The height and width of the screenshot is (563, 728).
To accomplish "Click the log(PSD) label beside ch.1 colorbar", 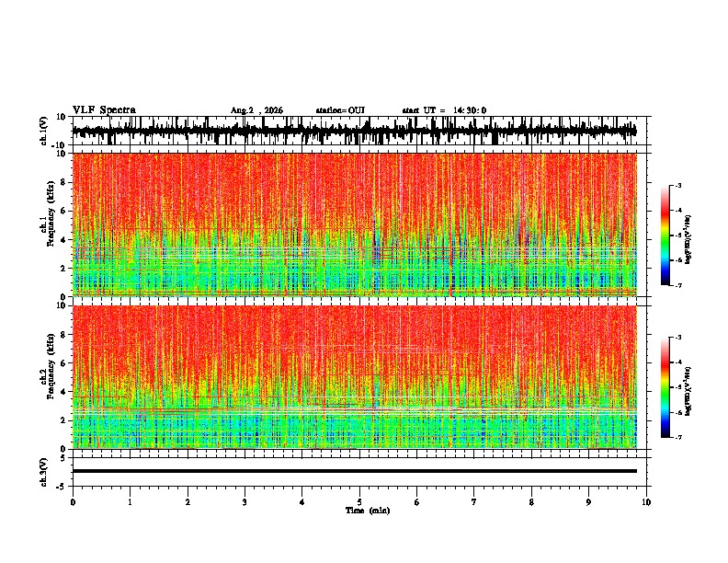I will click(688, 240).
